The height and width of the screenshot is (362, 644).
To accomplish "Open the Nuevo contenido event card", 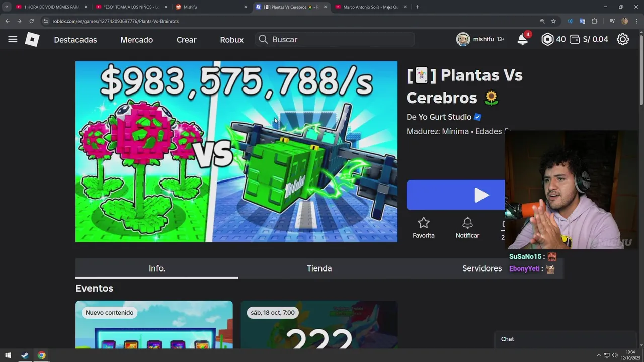I will pyautogui.click(x=154, y=325).
